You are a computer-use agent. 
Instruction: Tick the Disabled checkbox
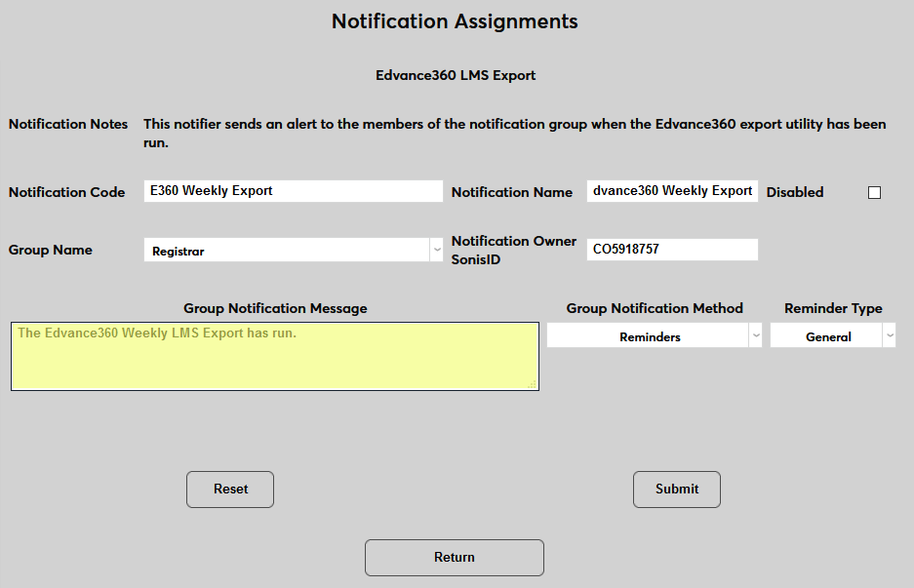click(874, 192)
